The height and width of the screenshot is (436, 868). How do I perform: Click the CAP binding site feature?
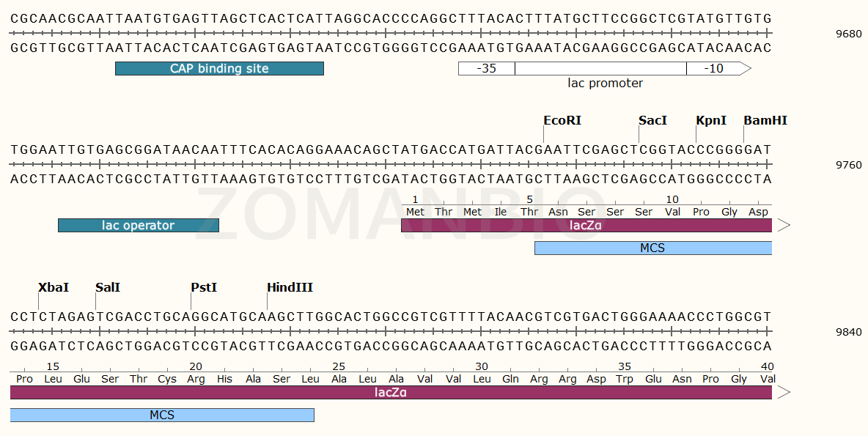pos(219,69)
